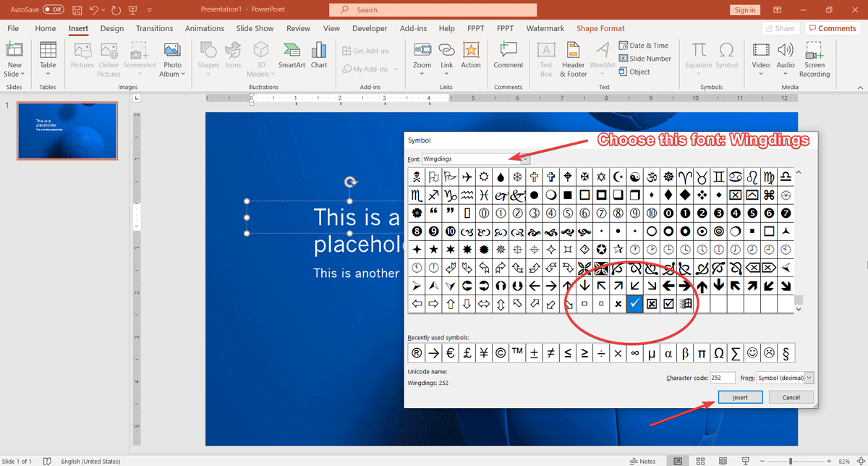Open the Font dropdown in Symbol dialog
868x466 pixels.
pos(526,158)
